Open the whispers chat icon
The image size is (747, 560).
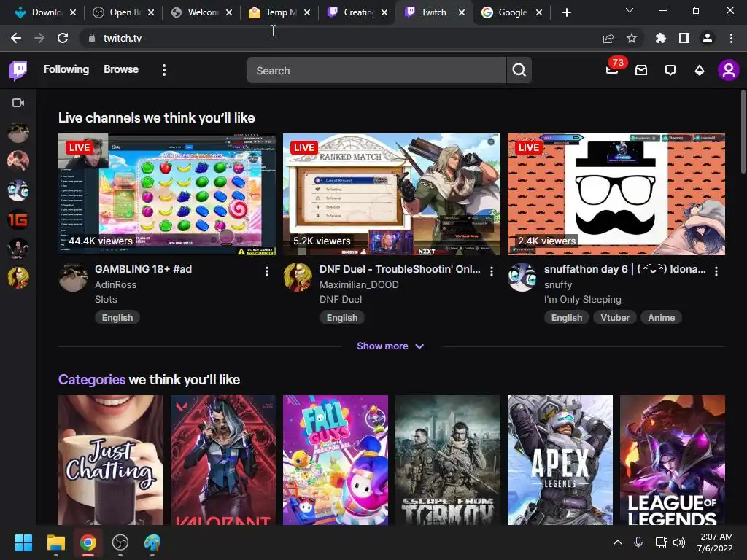[670, 71]
